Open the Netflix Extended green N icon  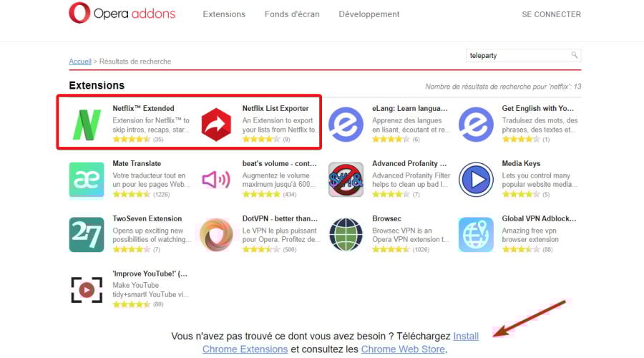pos(87,125)
